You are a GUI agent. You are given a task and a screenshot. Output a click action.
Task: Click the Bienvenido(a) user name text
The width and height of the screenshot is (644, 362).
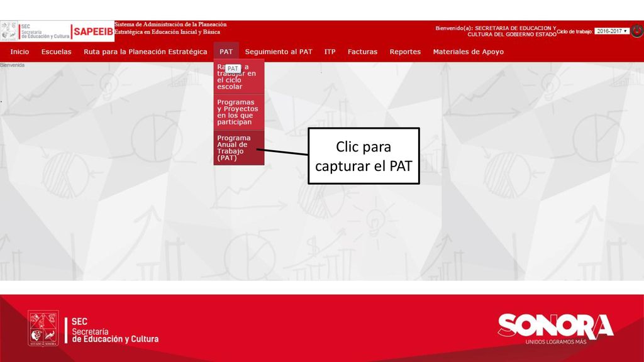pos(496,31)
